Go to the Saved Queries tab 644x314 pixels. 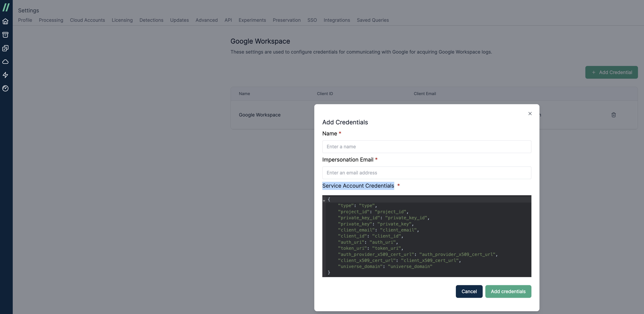[373, 20]
